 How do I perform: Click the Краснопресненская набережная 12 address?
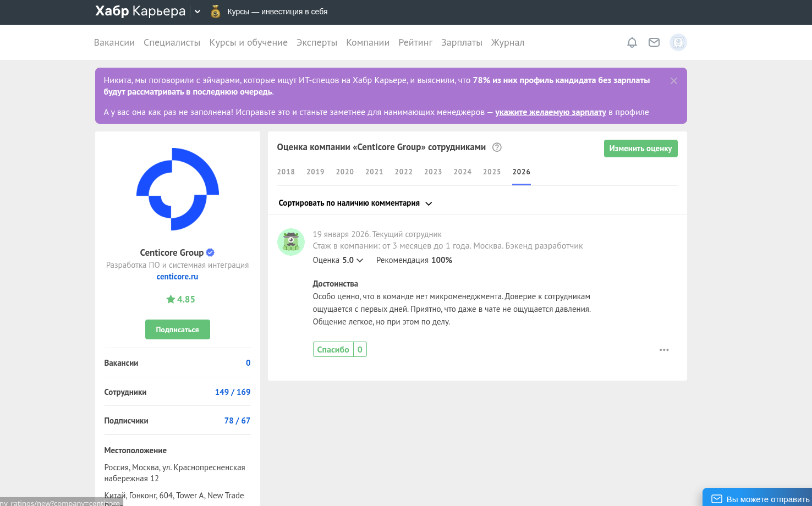175,473
